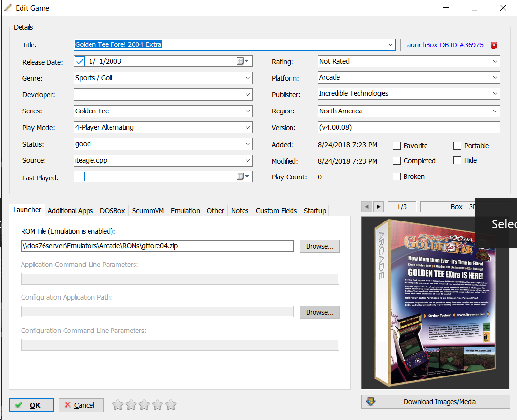Expand the Genre dropdown

(247, 78)
